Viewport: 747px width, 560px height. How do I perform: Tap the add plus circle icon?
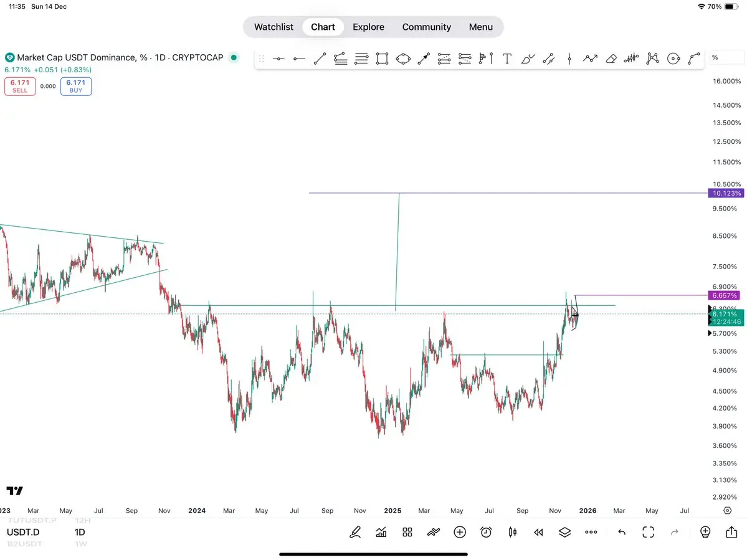click(x=460, y=533)
